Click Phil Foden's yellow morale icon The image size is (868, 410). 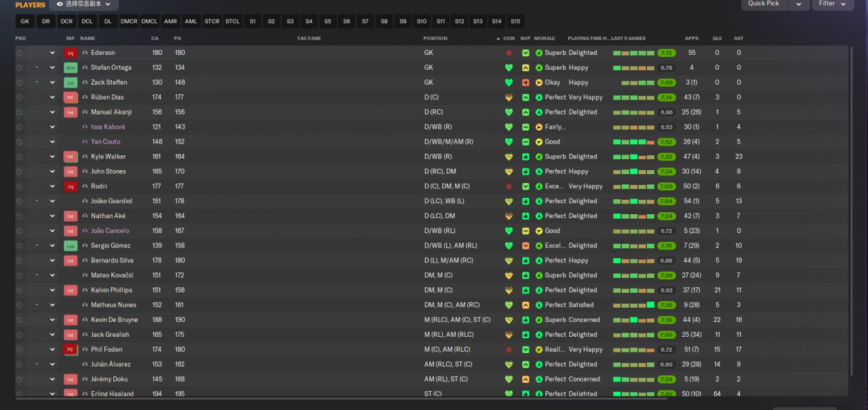tap(539, 350)
